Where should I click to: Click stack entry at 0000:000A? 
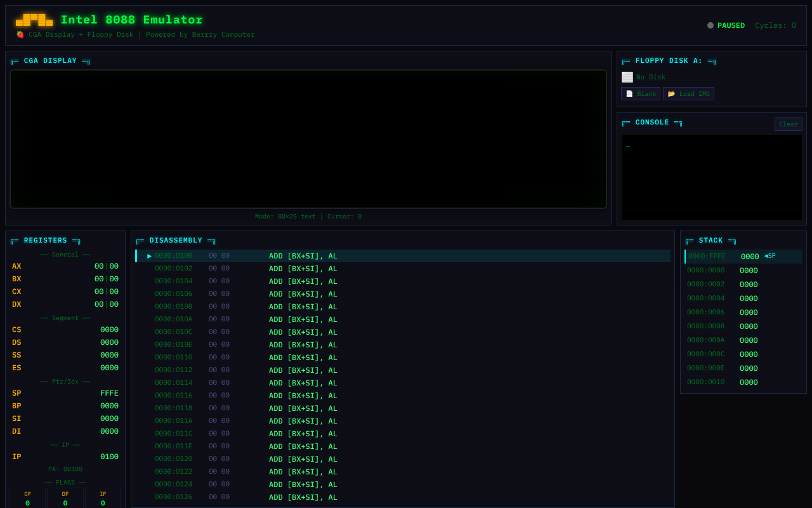coord(743,340)
